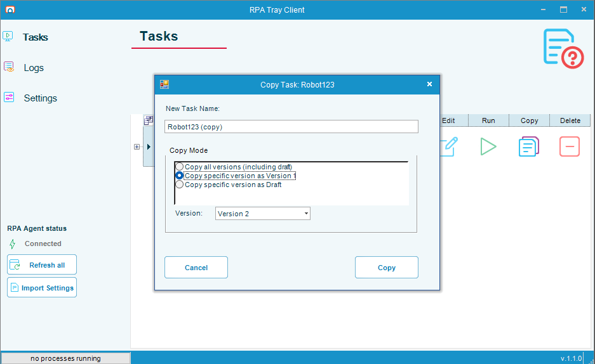Select Copy specific version as Draft
The image size is (595, 364).
229,185
